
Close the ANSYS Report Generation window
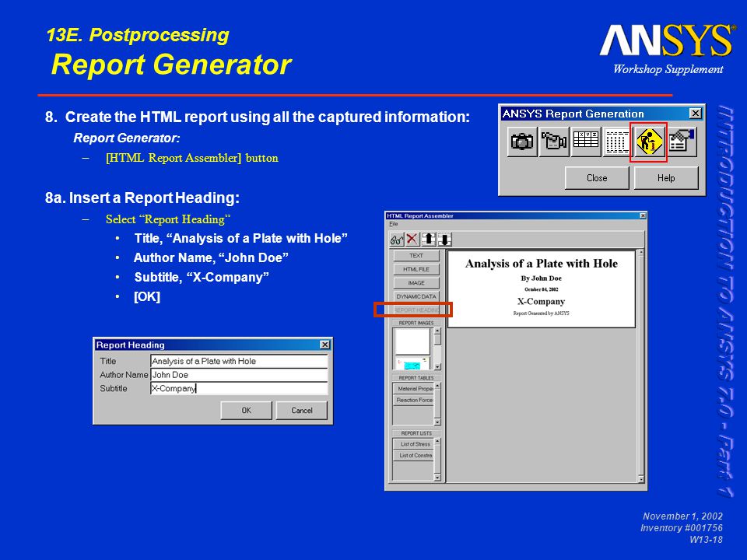696,114
